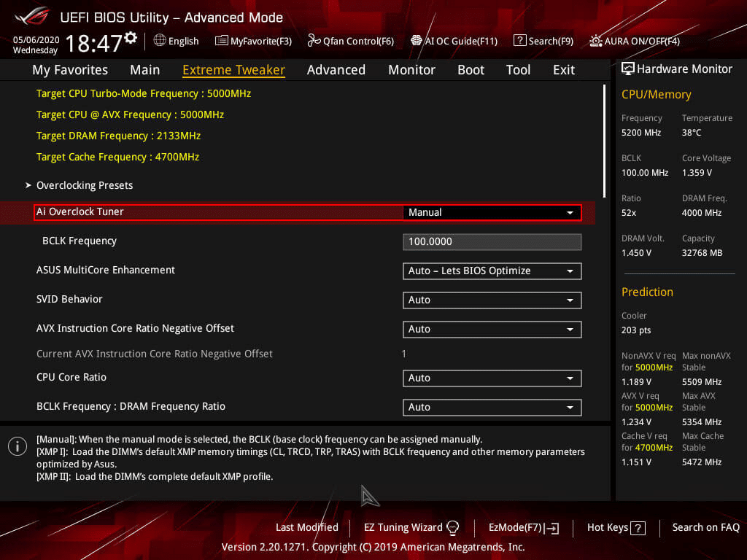This screenshot has height=560, width=747.
Task: Click the ROG logo icon
Action: click(32, 17)
